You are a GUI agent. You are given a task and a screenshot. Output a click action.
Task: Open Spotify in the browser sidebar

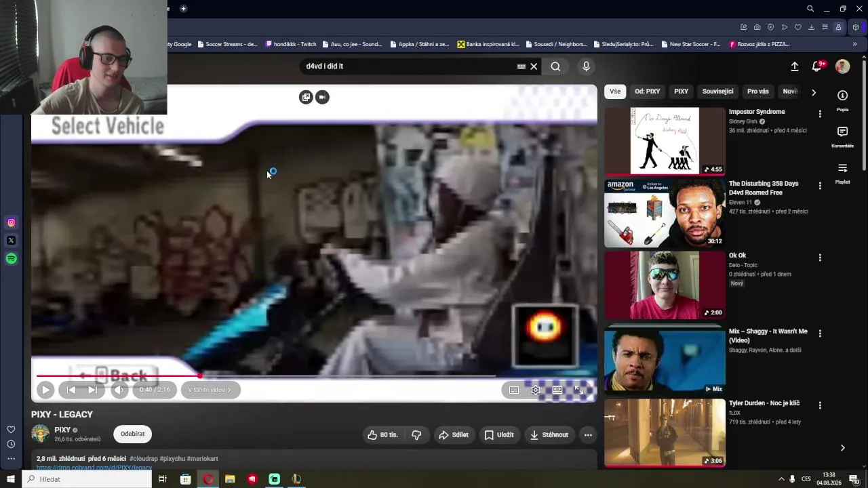[11, 258]
